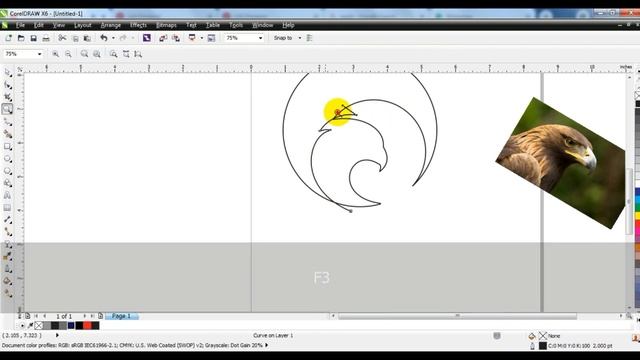Open the View menu
640x360 pixels.
[x=58, y=25]
